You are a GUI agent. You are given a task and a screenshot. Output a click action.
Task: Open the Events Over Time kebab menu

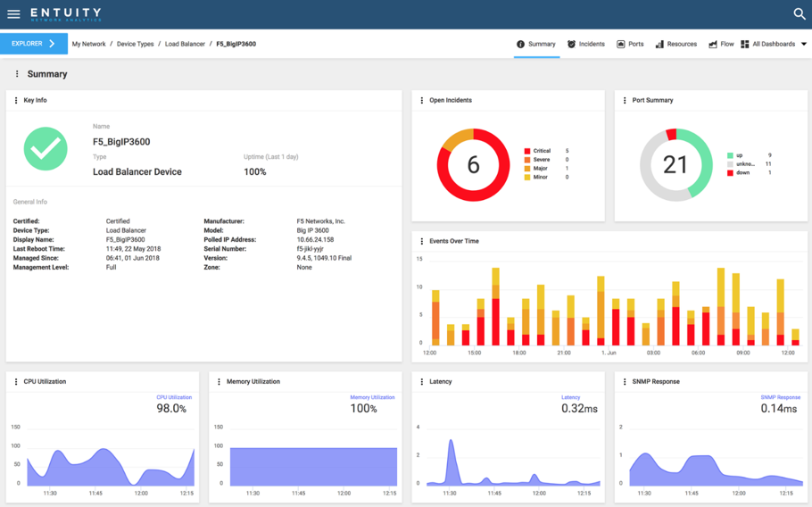[x=421, y=241]
